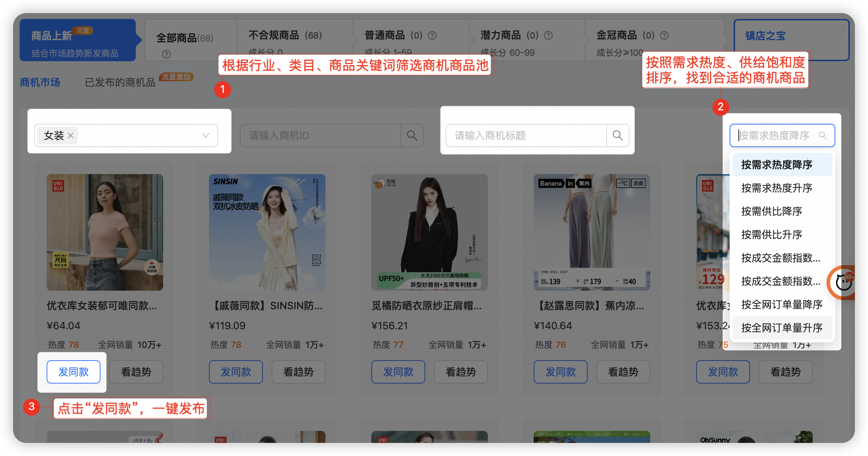Screen dimensions: 868x456
Task: Open the floating assistant chat icon
Action: tap(843, 283)
